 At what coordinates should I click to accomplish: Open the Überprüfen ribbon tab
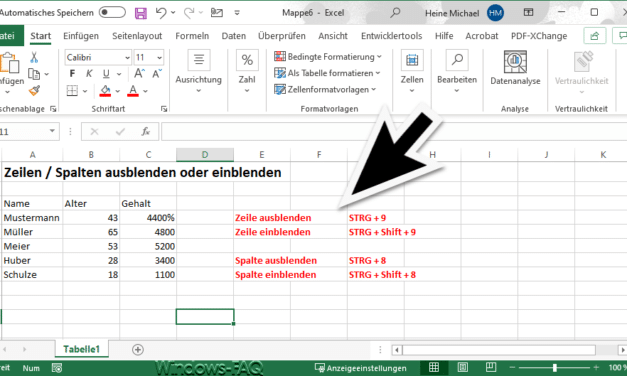coord(282,36)
